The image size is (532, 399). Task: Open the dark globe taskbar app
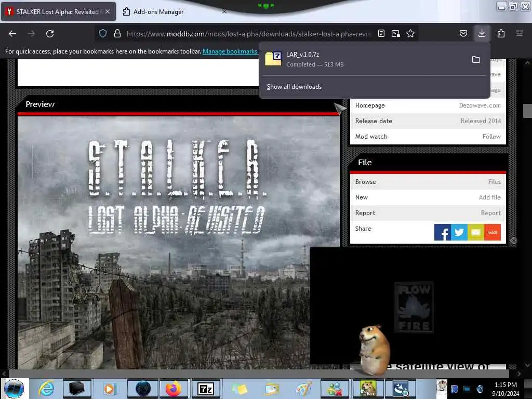tap(143, 389)
